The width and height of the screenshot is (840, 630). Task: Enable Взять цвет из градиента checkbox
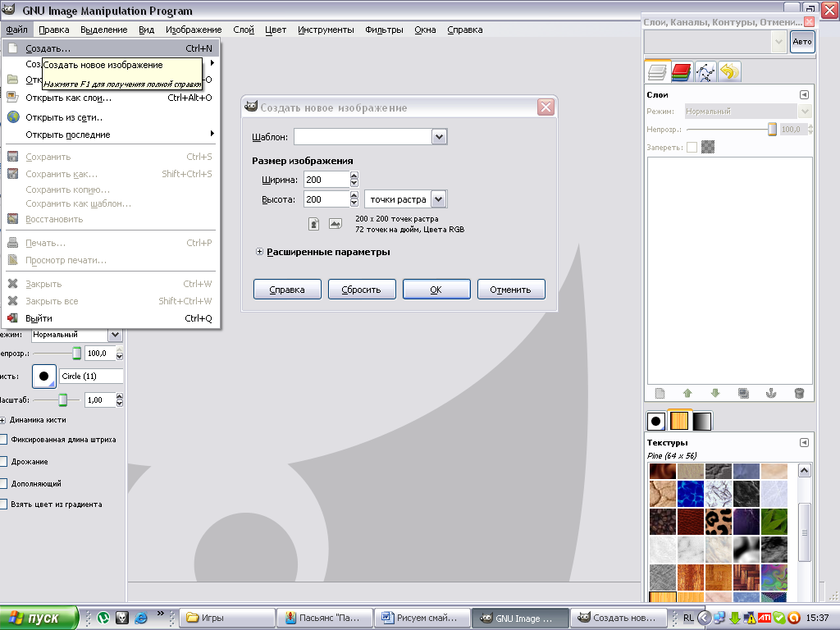pos(3,504)
